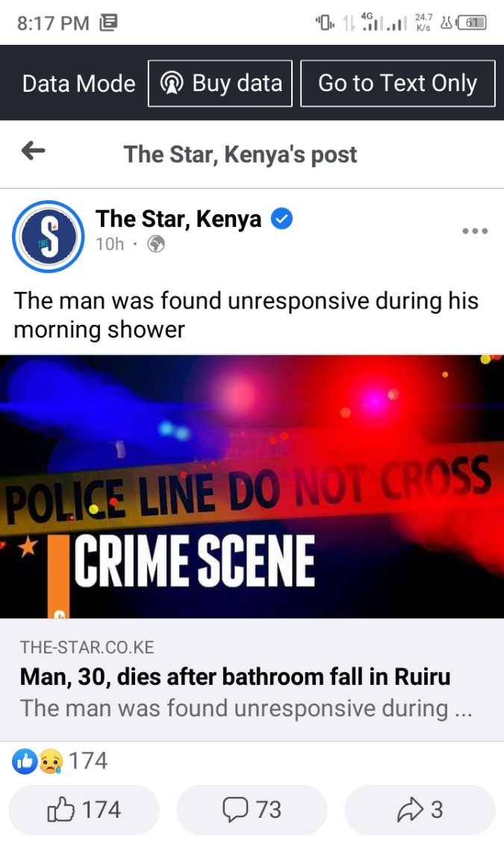504x841 pixels.
Task: Tap the battery indicator in status bar
Action: coord(472,22)
